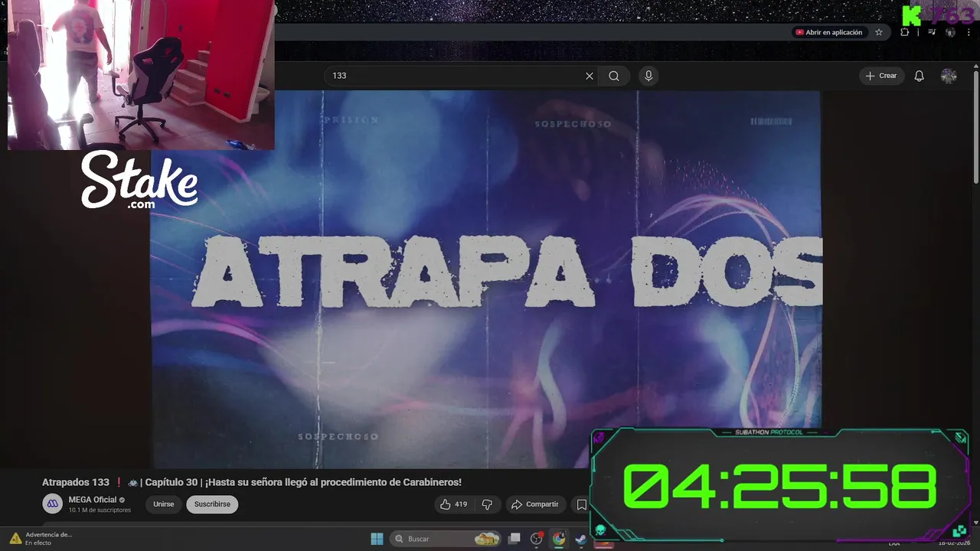Save the video with the bookmark icon

582,504
